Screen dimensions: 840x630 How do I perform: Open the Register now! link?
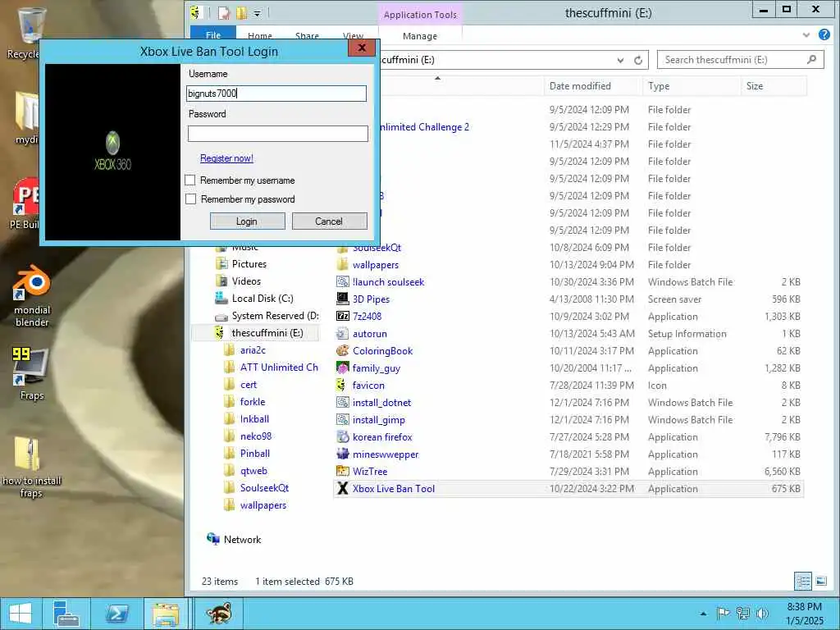226,158
